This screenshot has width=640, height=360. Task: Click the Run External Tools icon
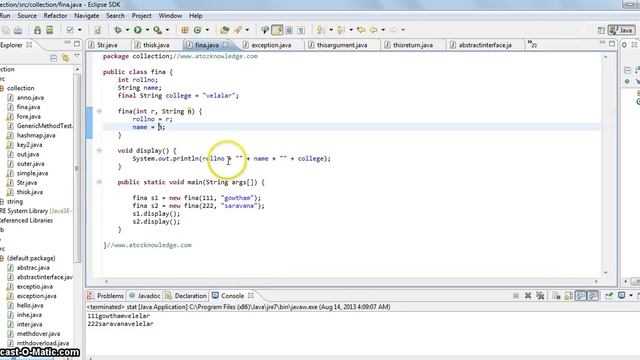(x=157, y=30)
